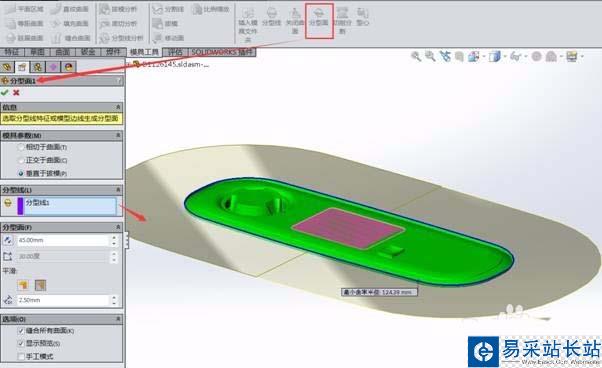Viewport: 602px width, 368px height.
Task: Open PropertyManager tab icon
Action: click(22, 67)
